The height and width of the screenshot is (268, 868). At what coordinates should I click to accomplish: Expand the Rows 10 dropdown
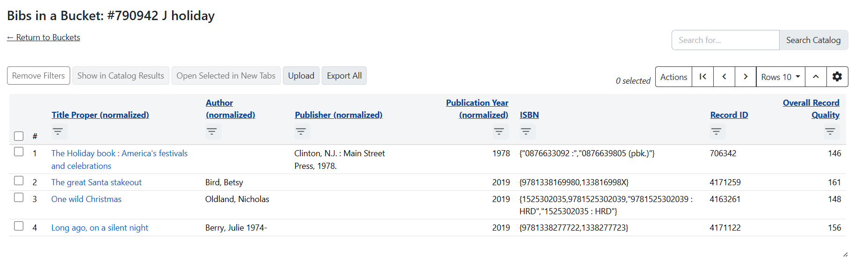pos(780,77)
